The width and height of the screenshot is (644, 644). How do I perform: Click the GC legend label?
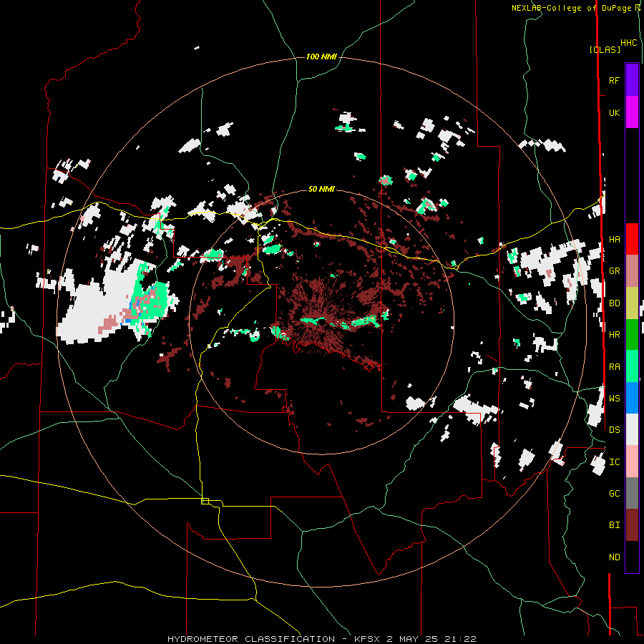[614, 494]
